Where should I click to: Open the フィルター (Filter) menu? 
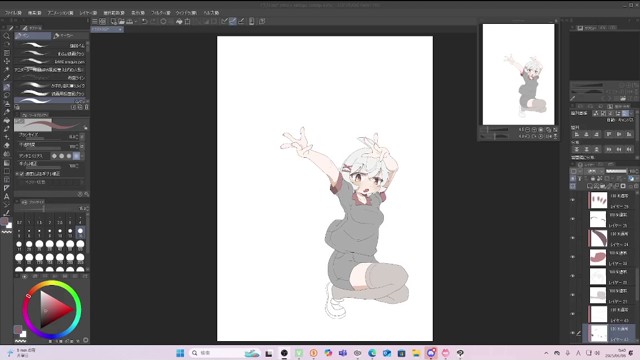click(160, 13)
